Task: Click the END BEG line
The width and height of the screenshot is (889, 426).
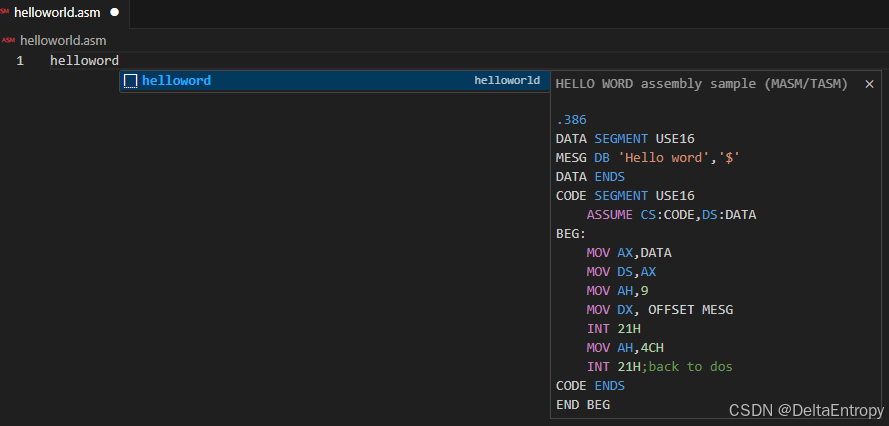Action: pyautogui.click(x=583, y=405)
